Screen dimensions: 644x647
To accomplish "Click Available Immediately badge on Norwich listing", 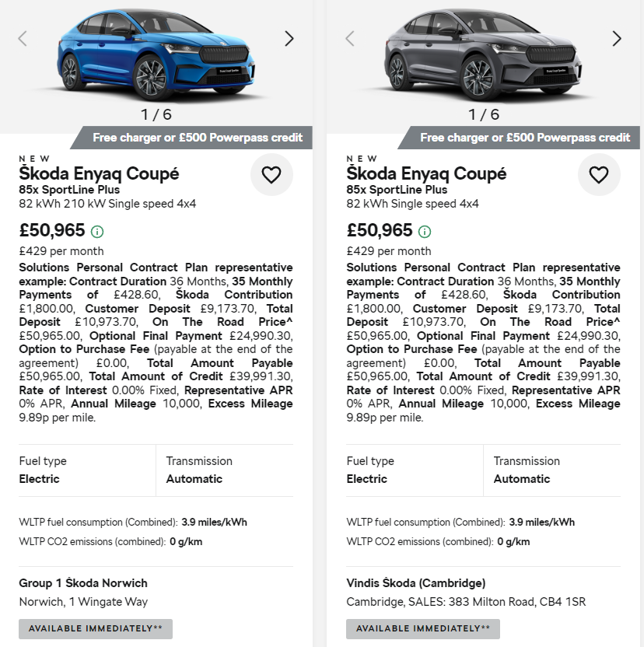I will coord(96,628).
